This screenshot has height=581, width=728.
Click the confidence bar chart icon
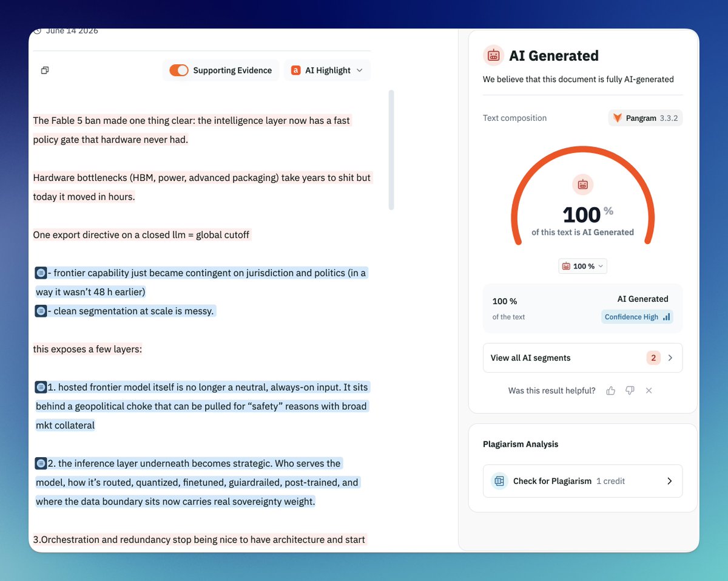(666, 317)
